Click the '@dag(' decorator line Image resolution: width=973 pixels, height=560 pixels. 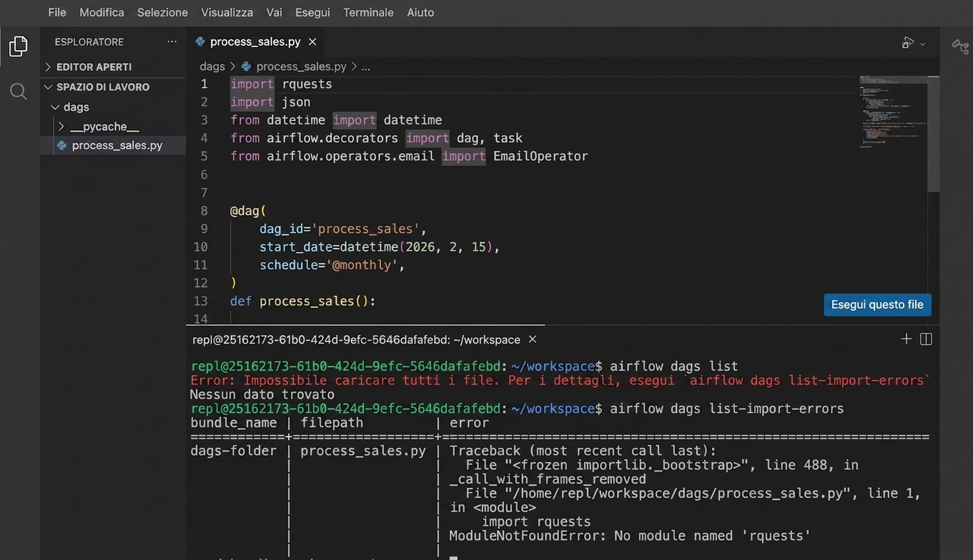[x=248, y=211]
